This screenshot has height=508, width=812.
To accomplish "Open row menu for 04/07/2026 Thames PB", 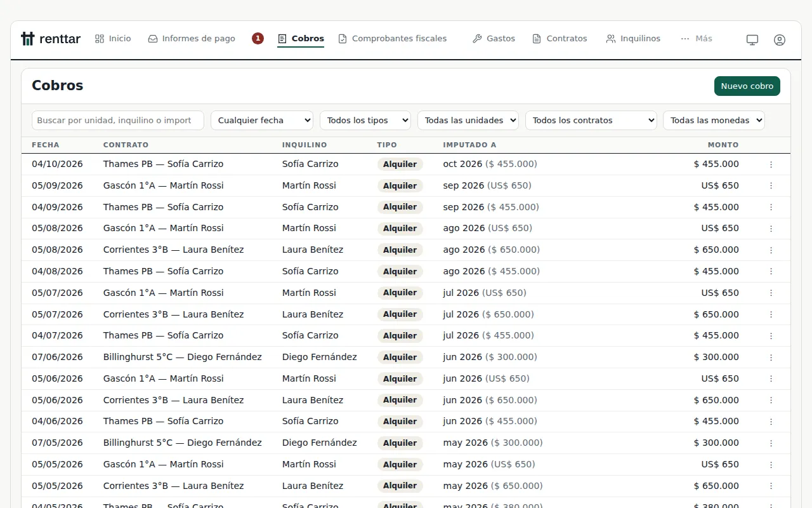I will (771, 336).
